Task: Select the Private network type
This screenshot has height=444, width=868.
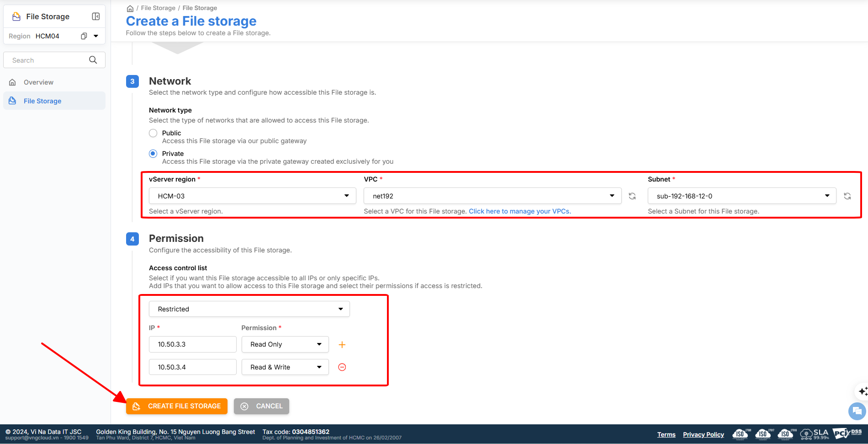Action: 153,154
